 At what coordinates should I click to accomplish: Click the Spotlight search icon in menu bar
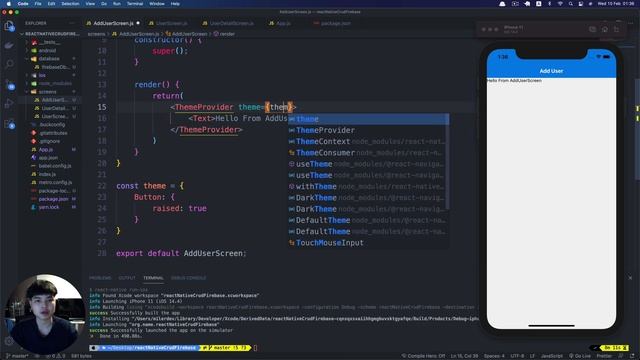pyautogui.click(x=570, y=4)
